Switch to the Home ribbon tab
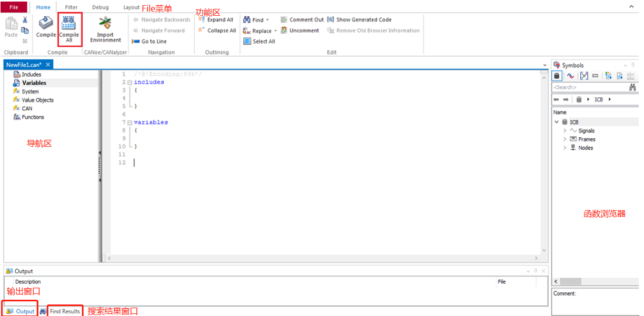 click(x=43, y=7)
